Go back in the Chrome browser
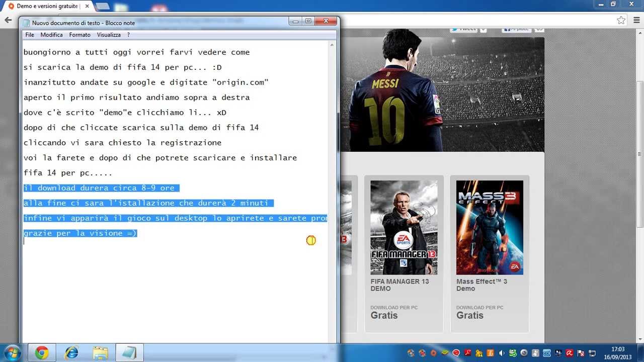 8,20
